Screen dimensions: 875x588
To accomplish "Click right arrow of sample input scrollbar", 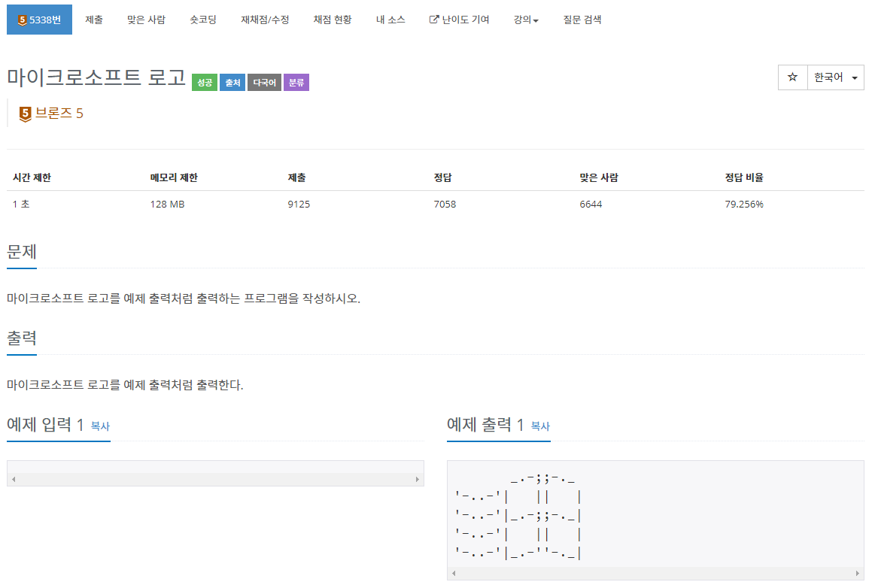I will [x=417, y=479].
